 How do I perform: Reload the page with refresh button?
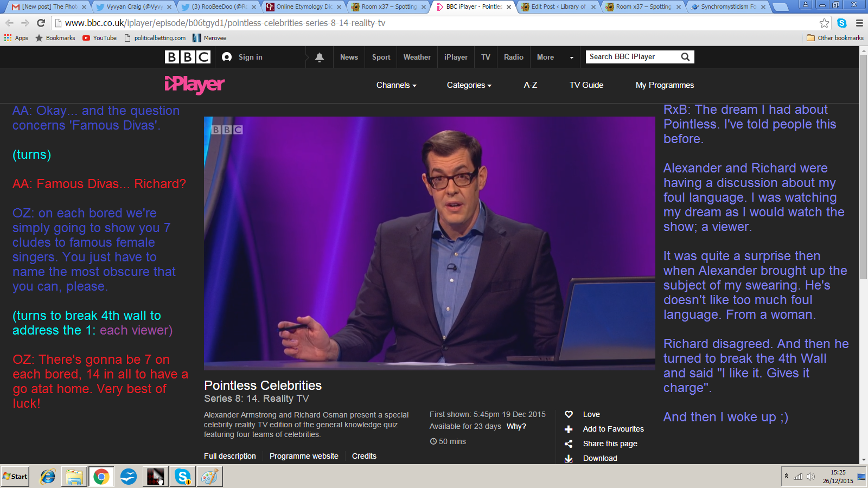tap(41, 23)
